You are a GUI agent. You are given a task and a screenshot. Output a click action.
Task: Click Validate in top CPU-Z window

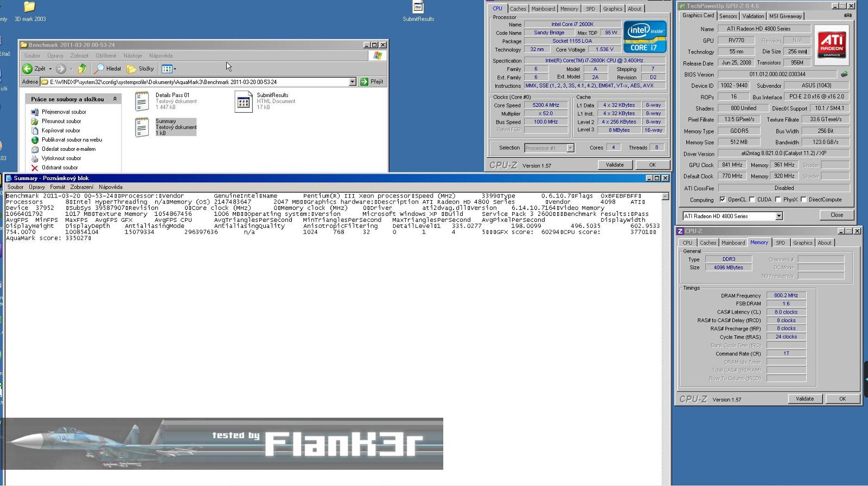[x=615, y=165]
